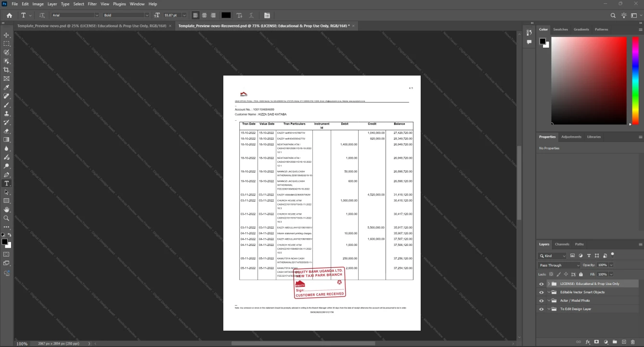Hide the Actor / Model Photo group
This screenshot has width=644, height=347.
pos(541,301)
